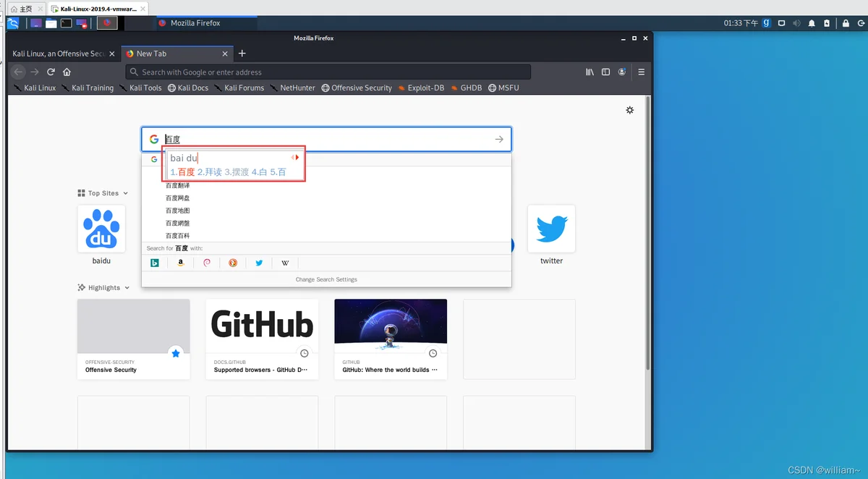Choose the 百度地图 search suggestion
This screenshot has height=479, width=868.
point(326,211)
